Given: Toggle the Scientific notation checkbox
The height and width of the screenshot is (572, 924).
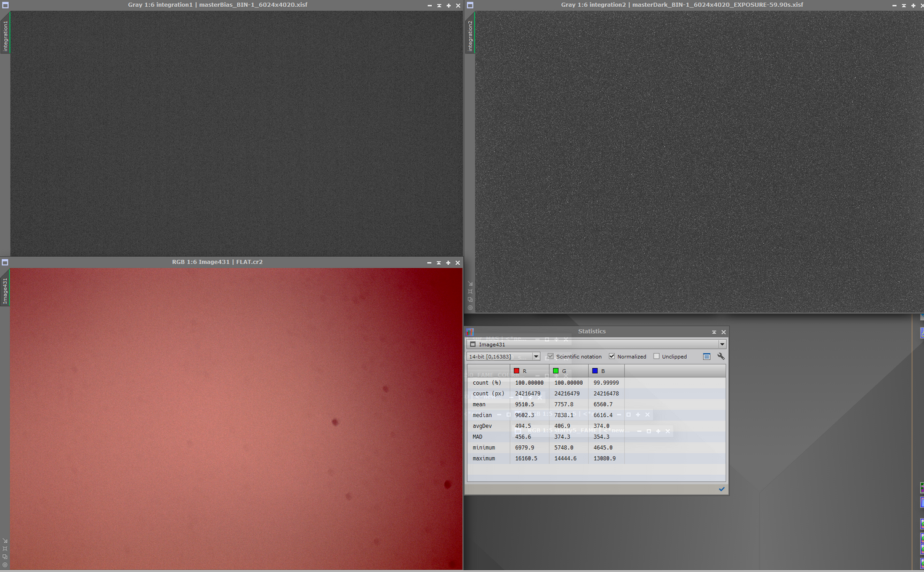Looking at the screenshot, I should pos(551,356).
